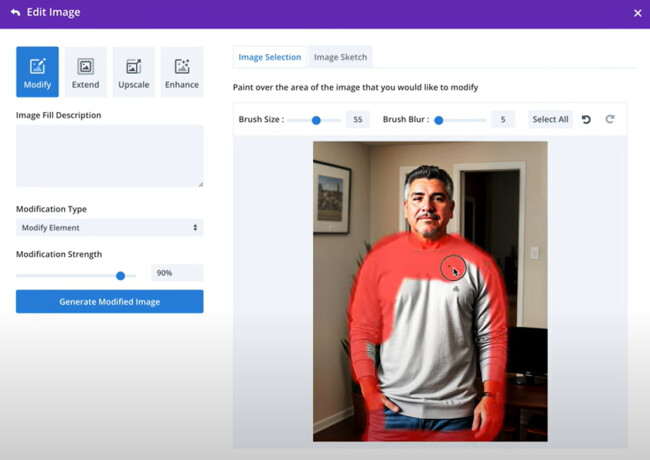This screenshot has width=650, height=460.
Task: Open the Modification Type dropdown
Action: [x=109, y=228]
